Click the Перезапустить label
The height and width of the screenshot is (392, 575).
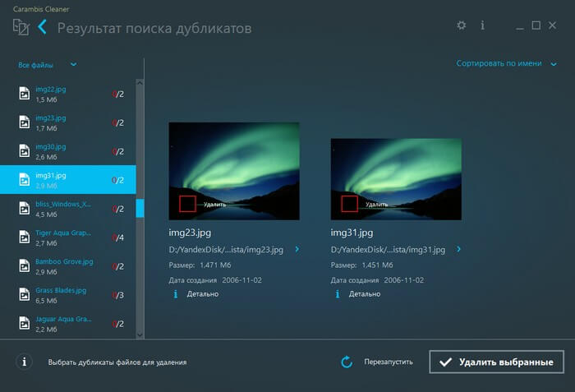(x=389, y=362)
